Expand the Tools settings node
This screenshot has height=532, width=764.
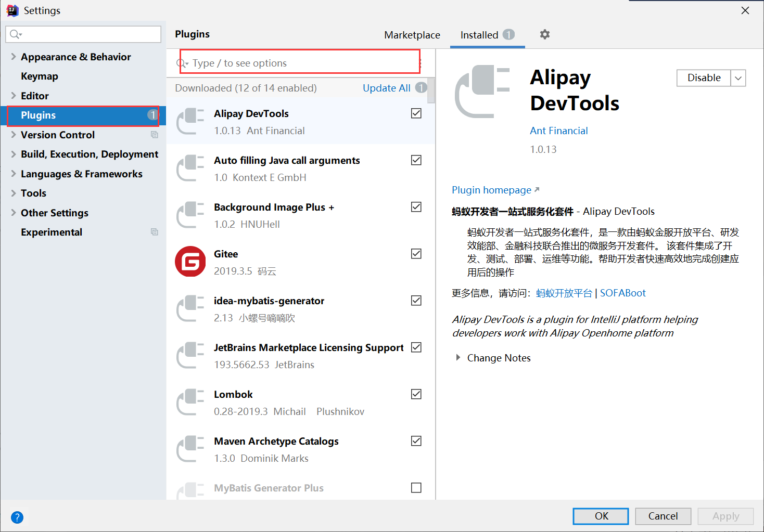[14, 193]
